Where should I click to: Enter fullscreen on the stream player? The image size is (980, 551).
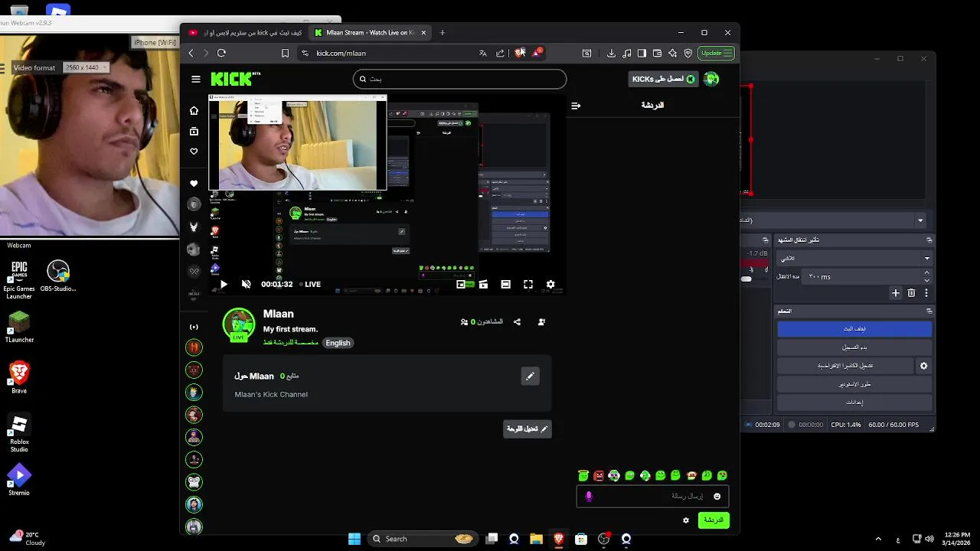pyautogui.click(x=528, y=284)
